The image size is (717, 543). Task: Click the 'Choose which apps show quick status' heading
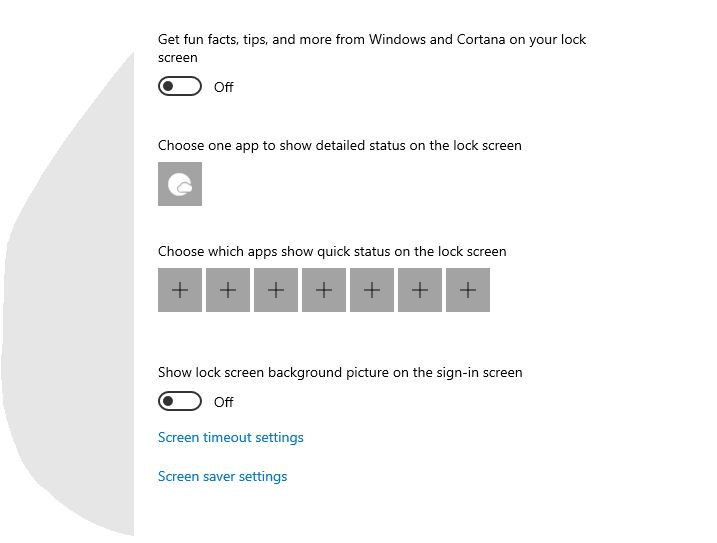(332, 252)
